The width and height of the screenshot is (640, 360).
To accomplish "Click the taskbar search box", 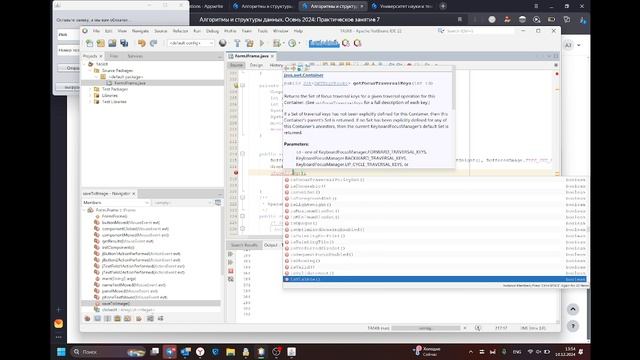I will pyautogui.click(x=108, y=351).
